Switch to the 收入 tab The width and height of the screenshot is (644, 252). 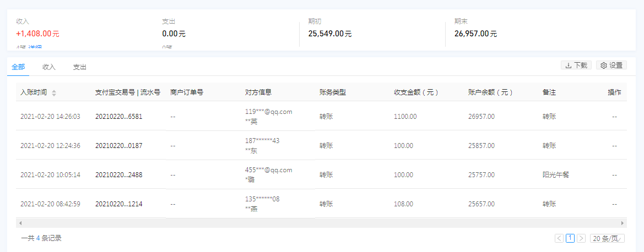tap(49, 67)
